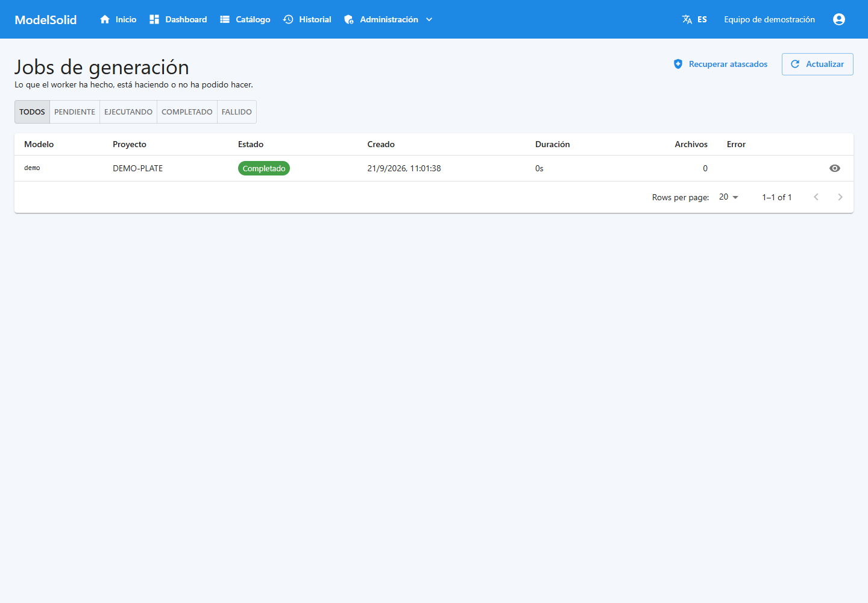Go to next page arrow
This screenshot has height=603, width=868.
(840, 197)
